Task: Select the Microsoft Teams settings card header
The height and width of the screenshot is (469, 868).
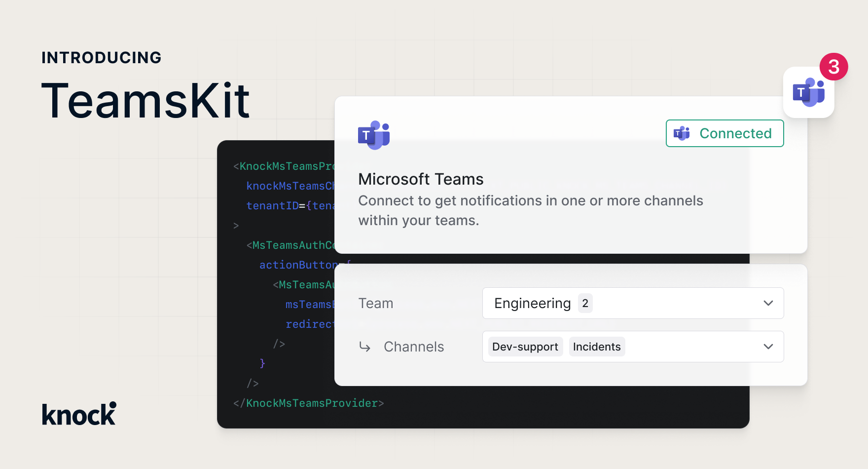Action: (421, 179)
